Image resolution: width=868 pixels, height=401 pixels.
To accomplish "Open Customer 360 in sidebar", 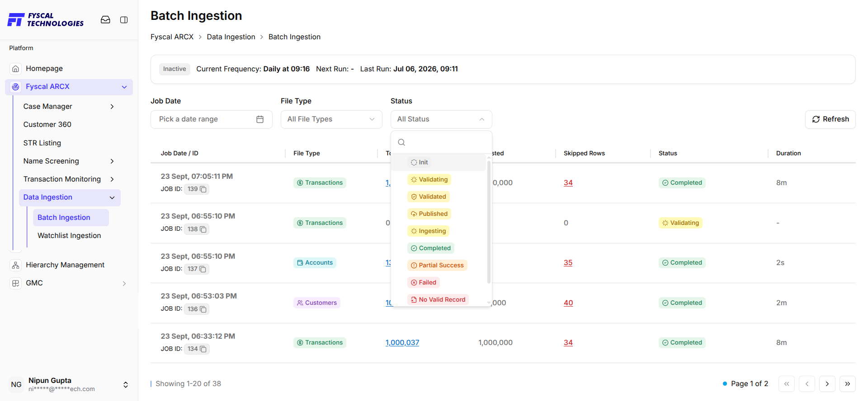I will [x=47, y=125].
